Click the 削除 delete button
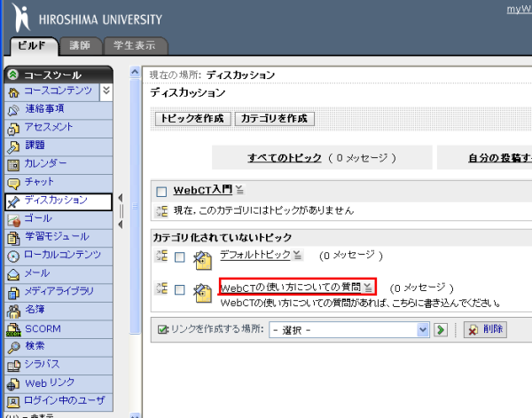 (486, 329)
